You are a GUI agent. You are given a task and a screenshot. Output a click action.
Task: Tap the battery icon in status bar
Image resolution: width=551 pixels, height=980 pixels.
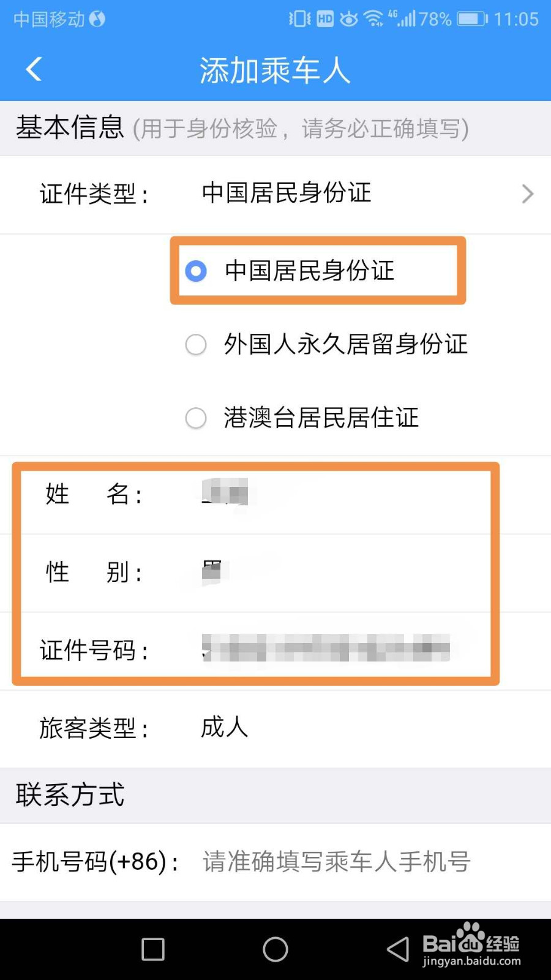(x=472, y=19)
